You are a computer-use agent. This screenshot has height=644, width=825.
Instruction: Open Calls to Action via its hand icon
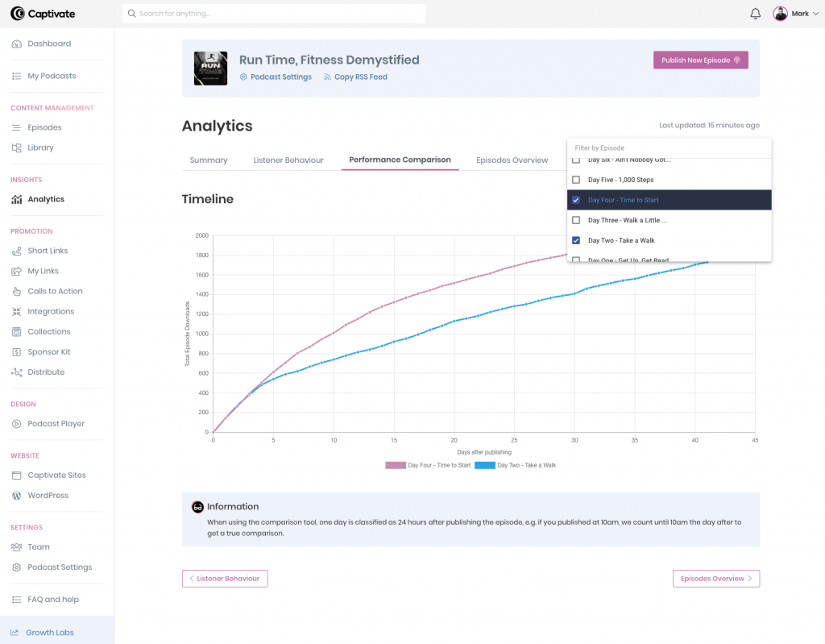coord(18,291)
